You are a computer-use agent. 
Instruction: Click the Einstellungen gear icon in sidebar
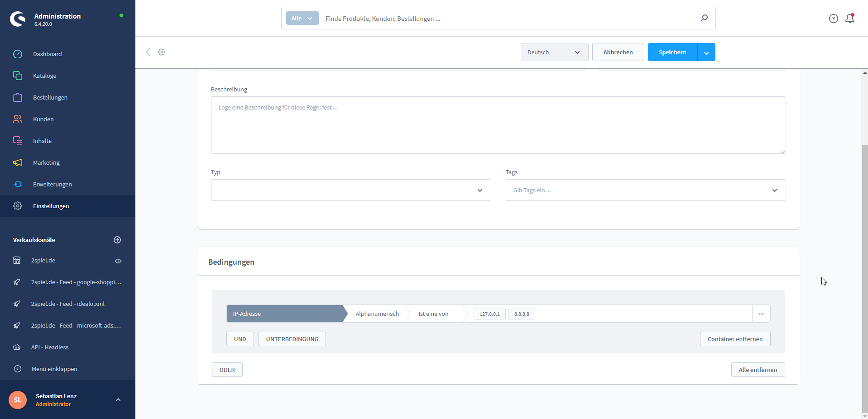(18, 206)
